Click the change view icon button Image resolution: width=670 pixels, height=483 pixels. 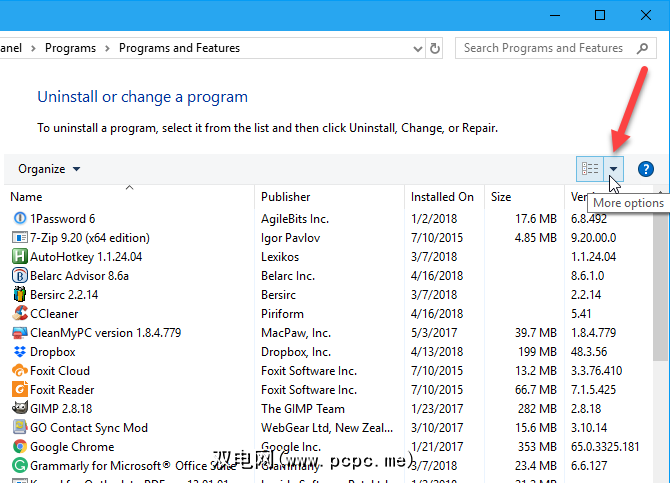[590, 169]
